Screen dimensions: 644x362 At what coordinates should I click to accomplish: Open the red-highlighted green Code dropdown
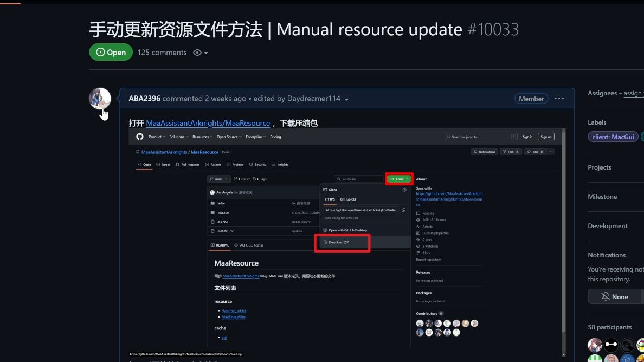pos(399,179)
